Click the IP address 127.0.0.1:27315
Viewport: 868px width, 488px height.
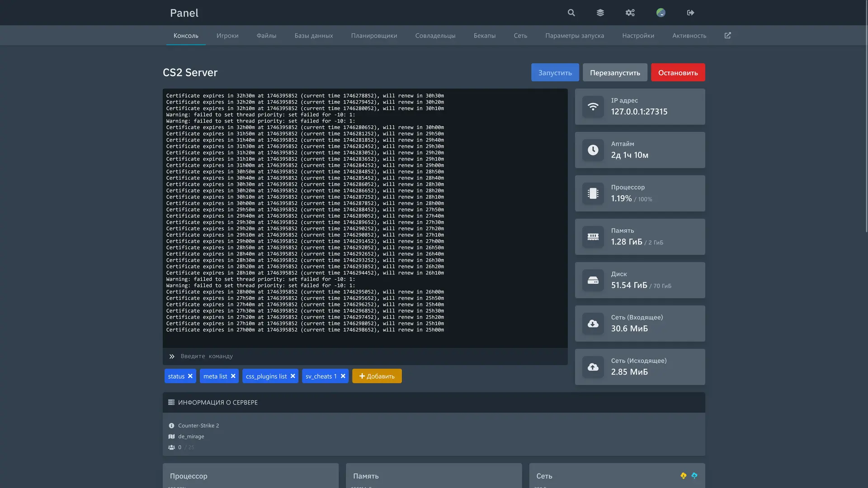(639, 112)
